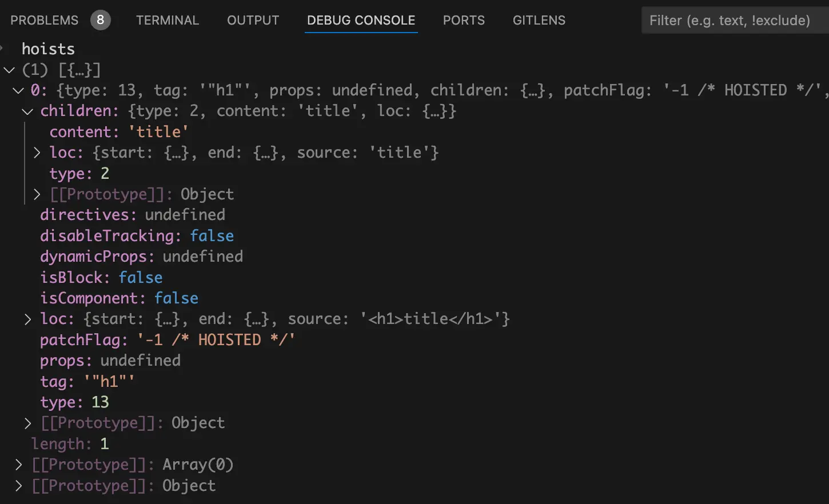This screenshot has height=504, width=829.
Task: Expand the [[Prototype]]: Array(0) entry
Action: pos(19,465)
